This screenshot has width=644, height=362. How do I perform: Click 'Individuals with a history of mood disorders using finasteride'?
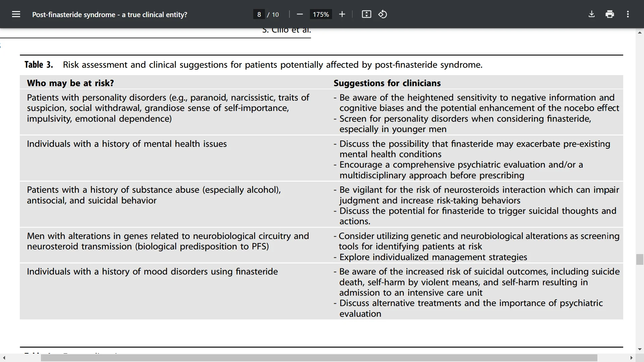pos(152,271)
